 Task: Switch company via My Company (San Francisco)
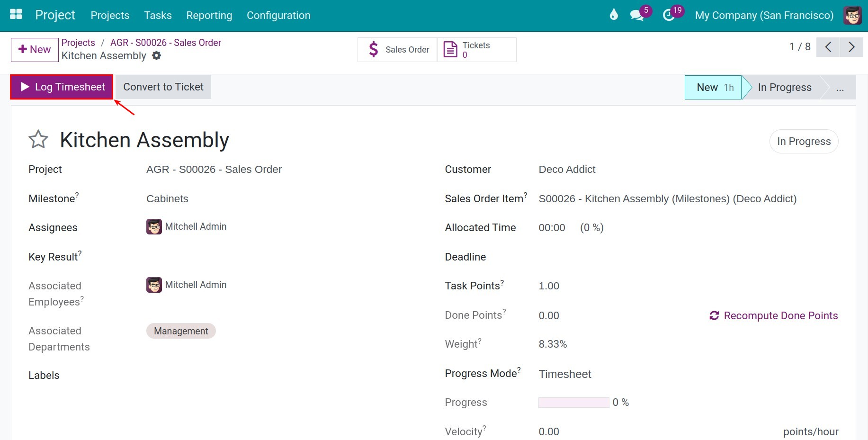coord(764,15)
